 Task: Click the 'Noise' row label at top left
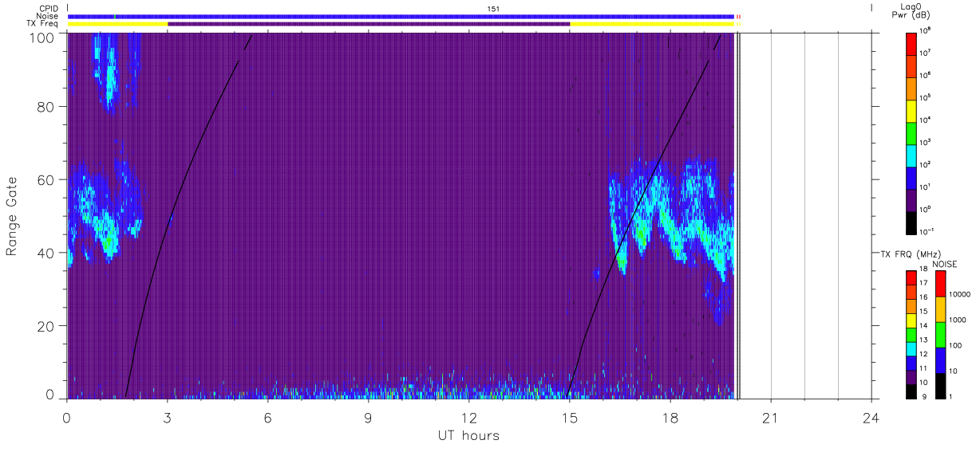click(x=46, y=16)
